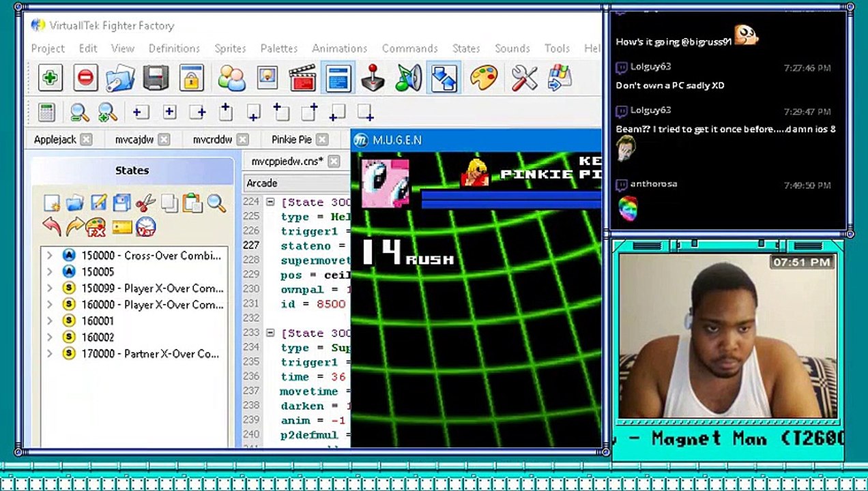Toggle the highlighted blue document view icon
This screenshot has width=868, height=491.
pyautogui.click(x=338, y=78)
